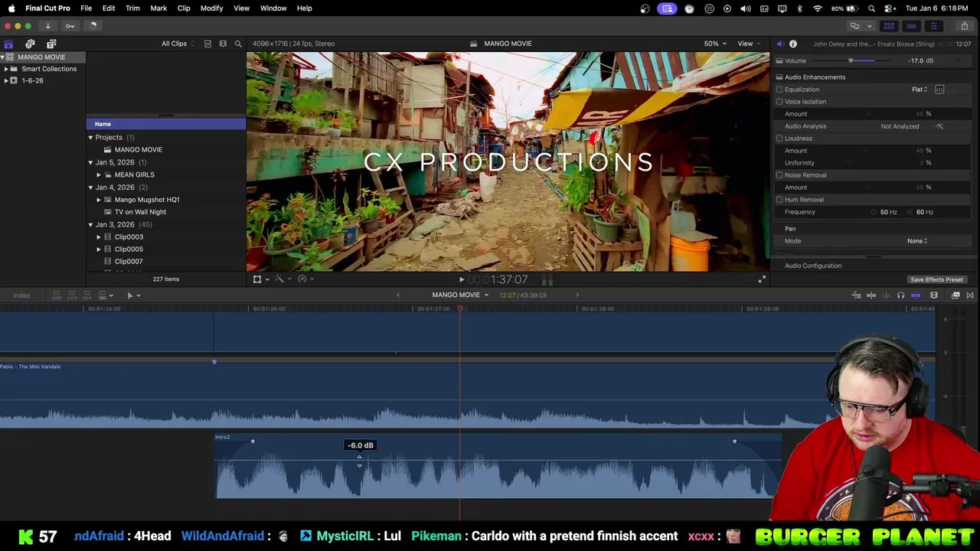The width and height of the screenshot is (980, 551).
Task: Enter viewer full screen mode
Action: tap(762, 279)
